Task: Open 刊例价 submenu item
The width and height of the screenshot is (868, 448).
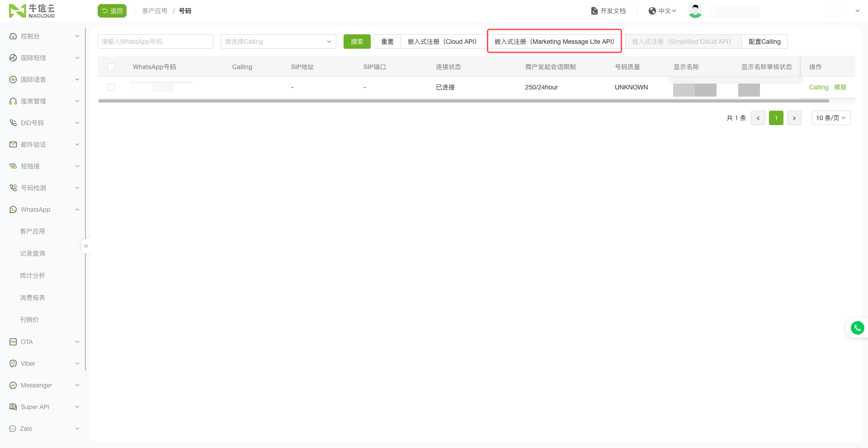Action: click(x=29, y=320)
